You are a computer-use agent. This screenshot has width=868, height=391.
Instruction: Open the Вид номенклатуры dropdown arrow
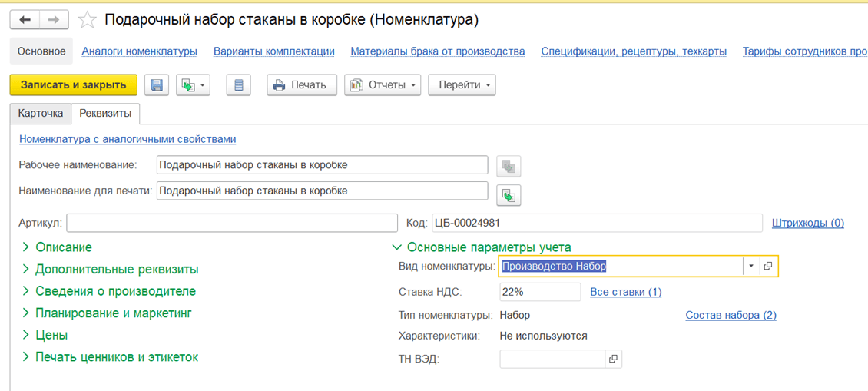(x=750, y=266)
